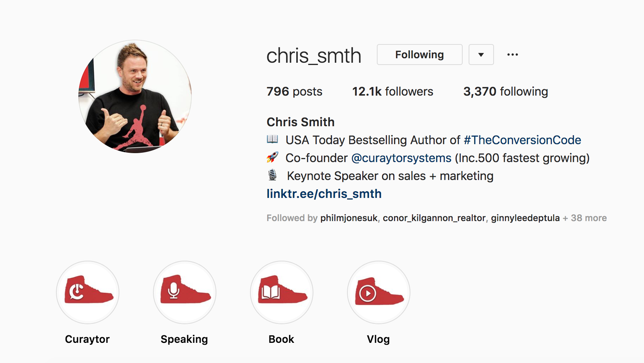Toggle the Following button
This screenshot has height=363, width=644.
tap(420, 55)
